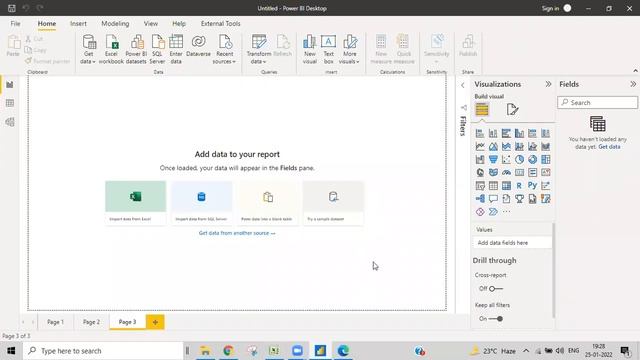Screen dimensions: 640x360
Task: Open the Transform data dropdown
Action: [x=259, y=49]
